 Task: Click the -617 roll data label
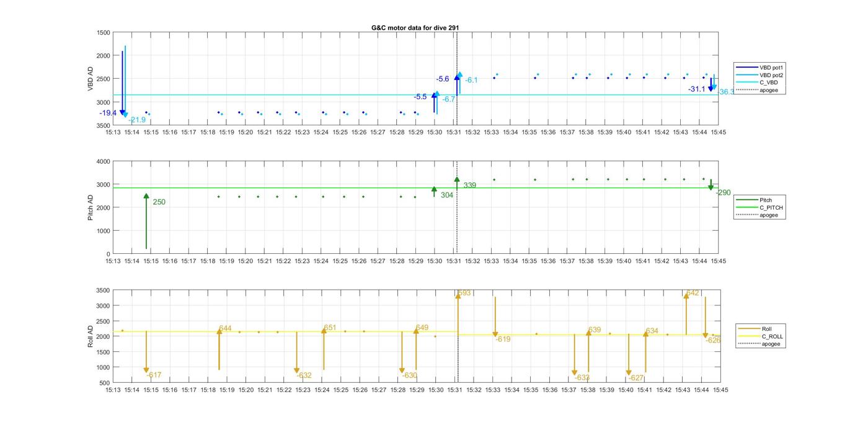(154, 375)
